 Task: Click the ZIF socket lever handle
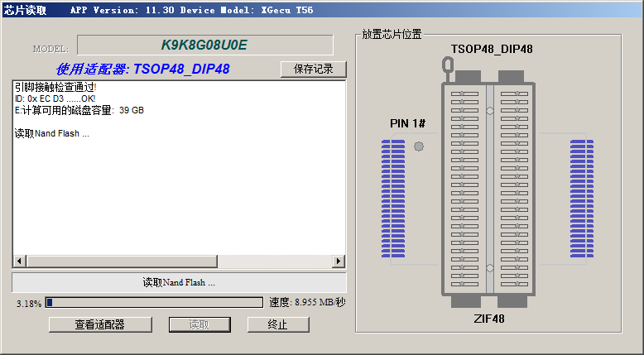click(448, 64)
